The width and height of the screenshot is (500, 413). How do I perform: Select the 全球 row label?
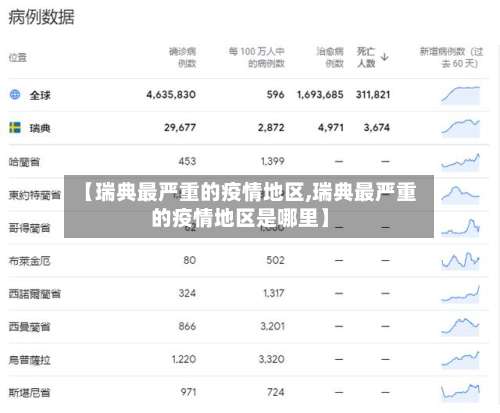(40, 95)
